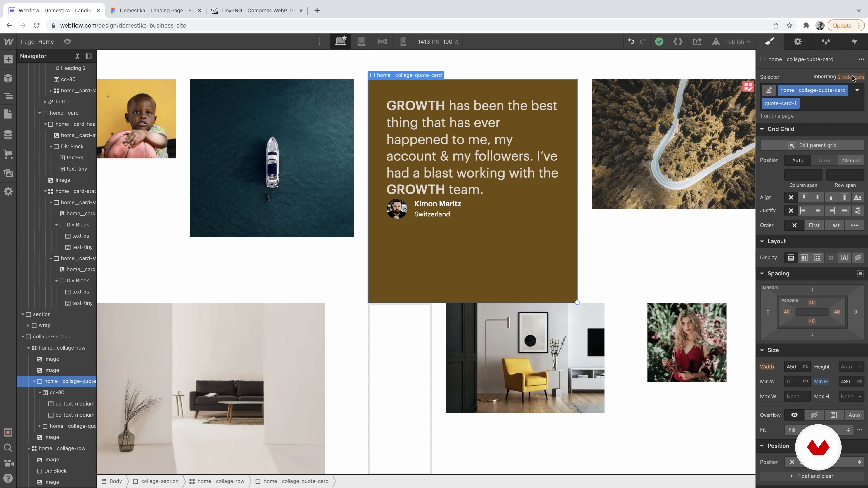Pin the Navigator panel
The image size is (868, 488).
tap(89, 56)
